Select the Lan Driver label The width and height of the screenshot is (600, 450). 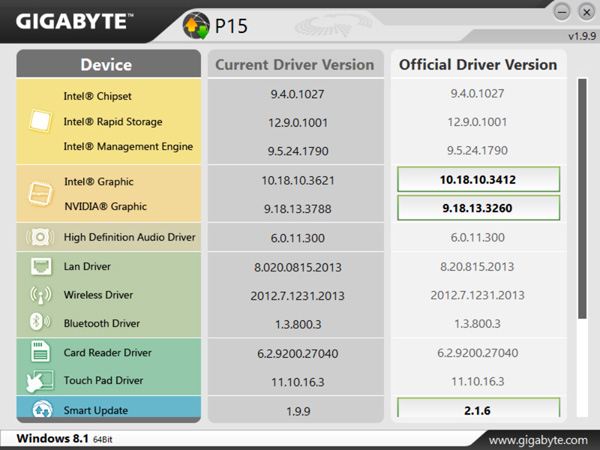(87, 266)
